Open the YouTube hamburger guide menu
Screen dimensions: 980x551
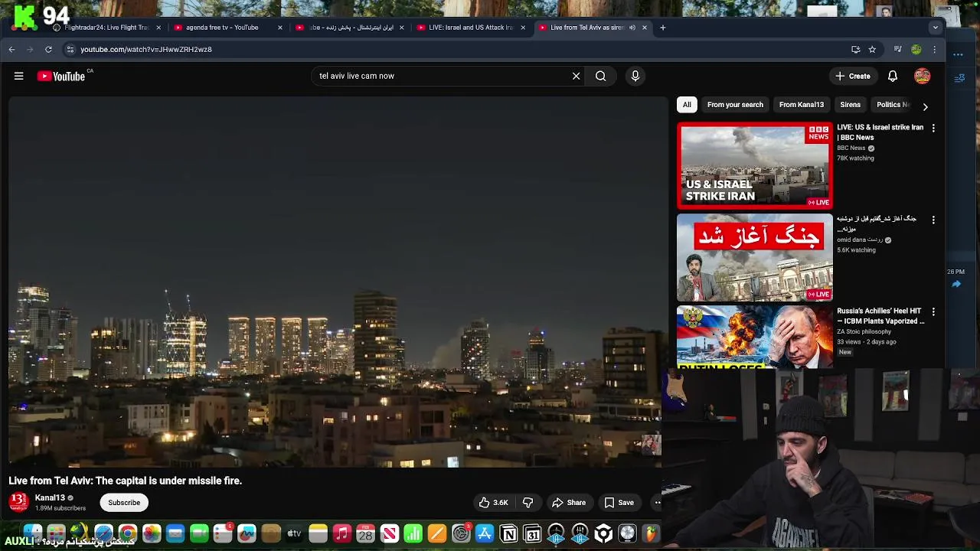[x=18, y=76]
